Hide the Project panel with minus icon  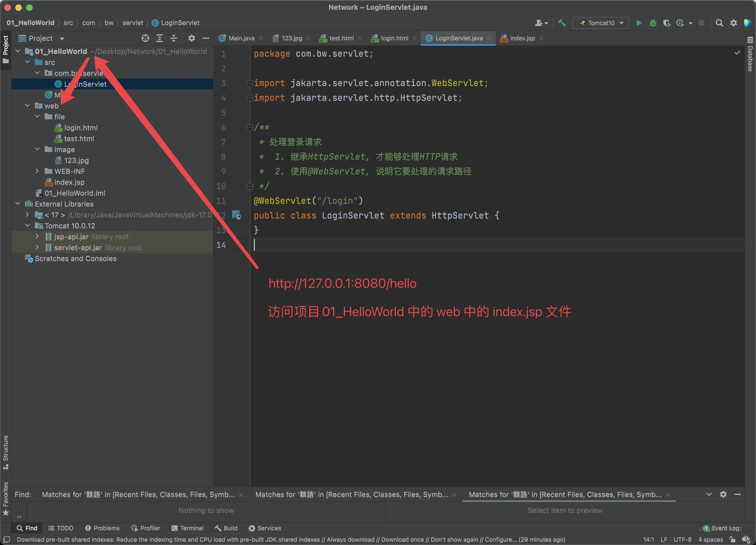206,38
